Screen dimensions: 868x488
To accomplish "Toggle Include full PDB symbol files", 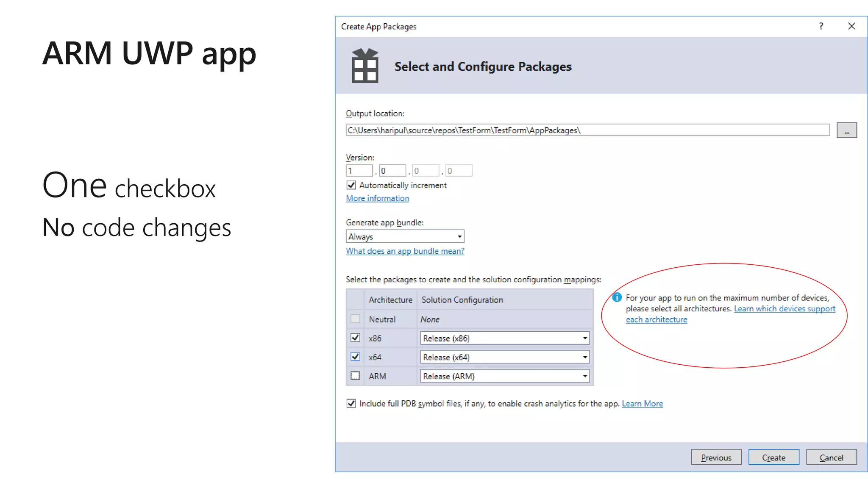I will click(351, 403).
